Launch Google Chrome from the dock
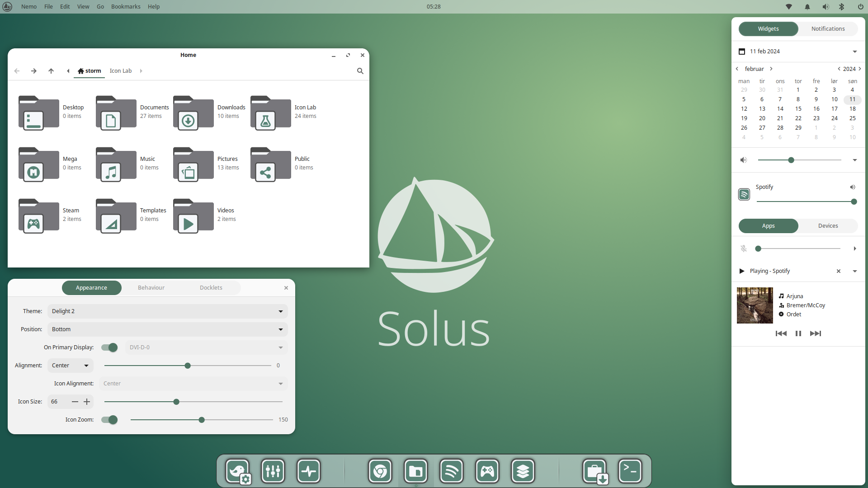This screenshot has width=868, height=488. [x=380, y=471]
